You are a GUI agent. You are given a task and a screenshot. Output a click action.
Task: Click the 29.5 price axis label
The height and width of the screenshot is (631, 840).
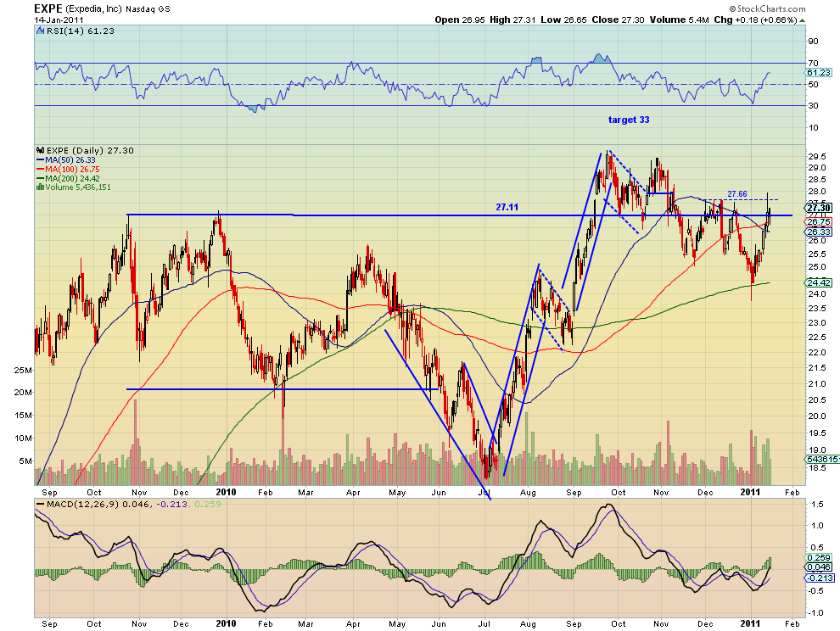coord(817,156)
